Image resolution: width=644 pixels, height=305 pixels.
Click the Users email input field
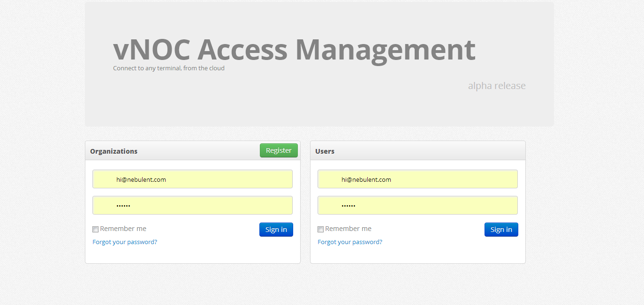tap(417, 179)
